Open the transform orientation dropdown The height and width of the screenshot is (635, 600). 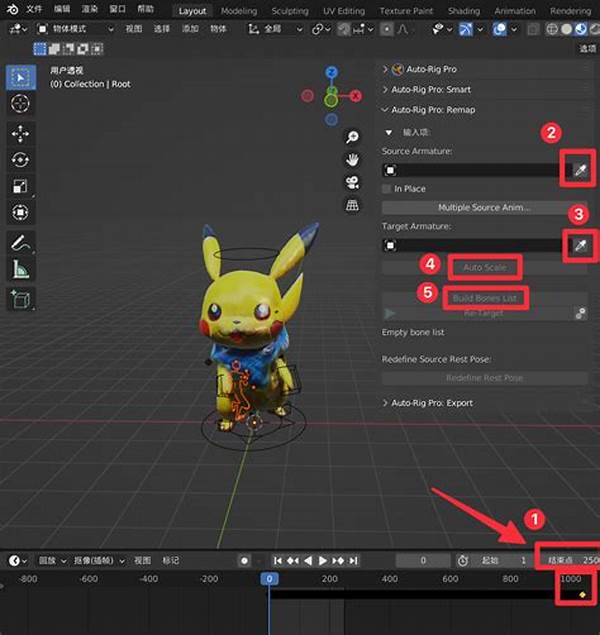pyautogui.click(x=275, y=29)
